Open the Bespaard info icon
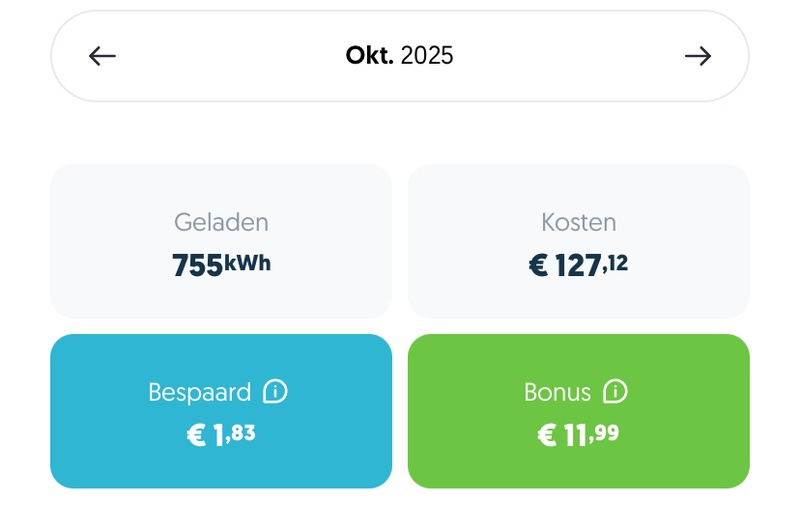The image size is (800, 530). point(275,391)
